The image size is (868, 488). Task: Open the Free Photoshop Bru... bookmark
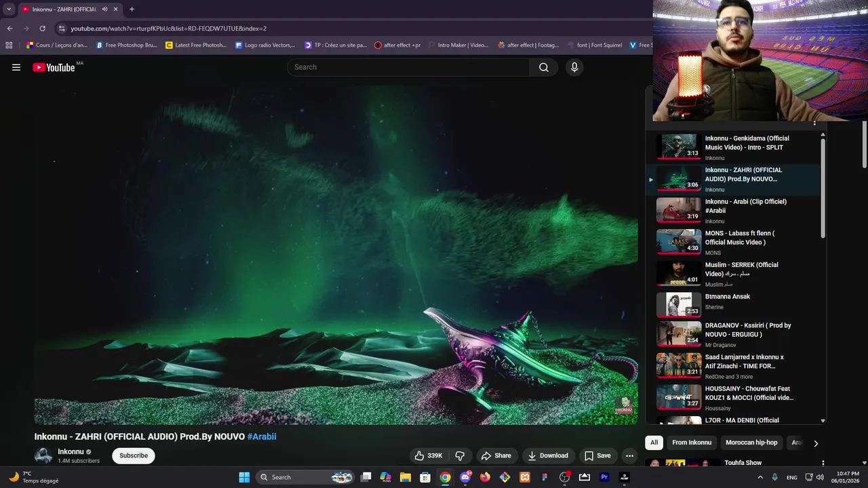click(126, 45)
